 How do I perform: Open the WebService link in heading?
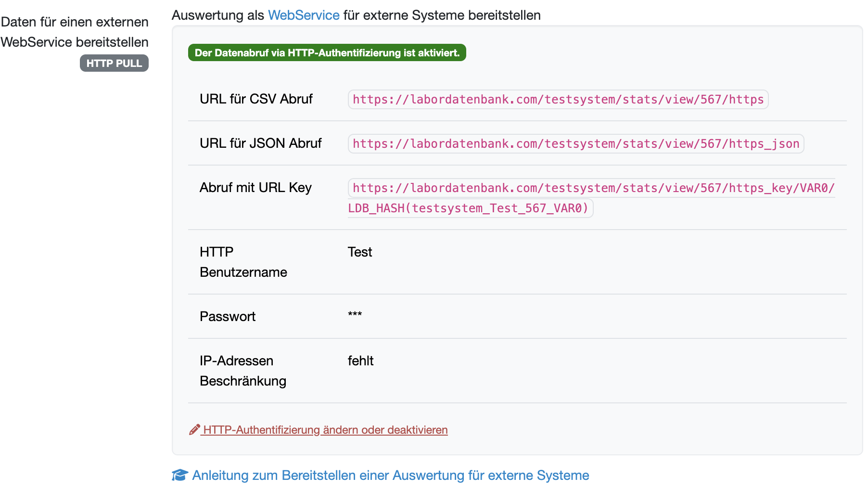[304, 15]
